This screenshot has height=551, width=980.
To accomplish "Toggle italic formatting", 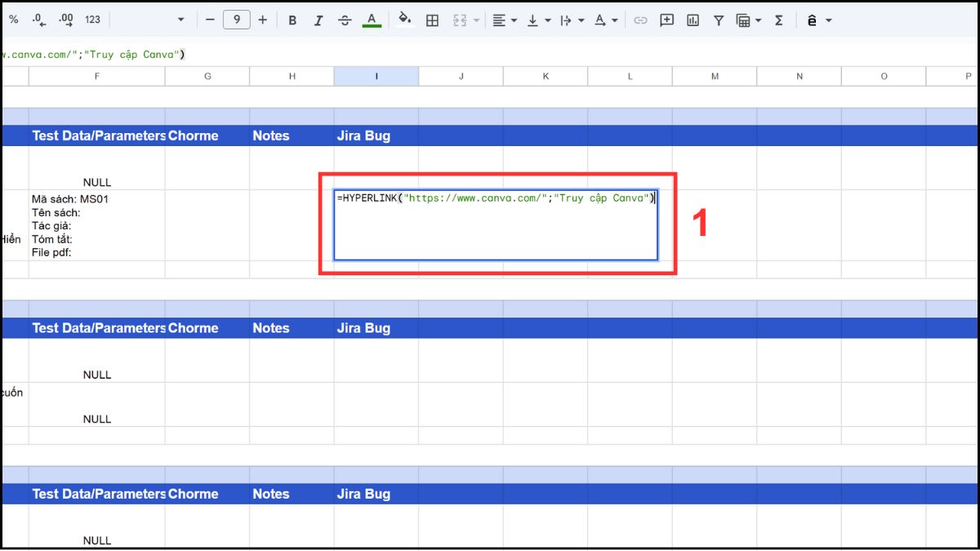I will click(318, 20).
